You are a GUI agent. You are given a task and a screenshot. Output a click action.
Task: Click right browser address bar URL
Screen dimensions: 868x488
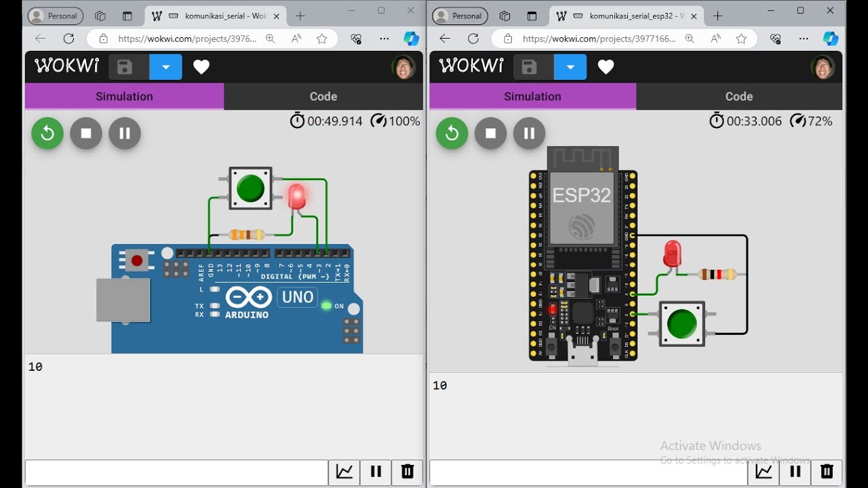tap(599, 39)
